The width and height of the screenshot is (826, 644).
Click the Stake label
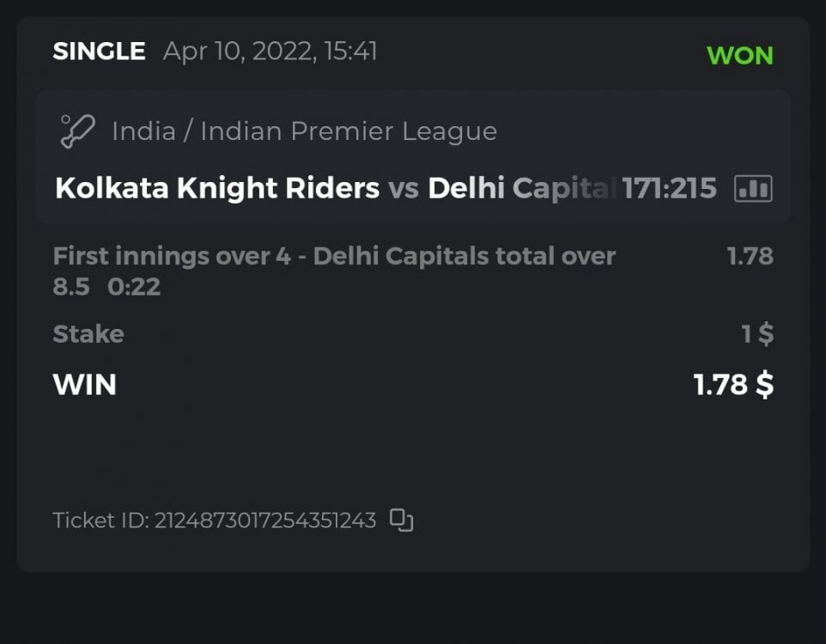88,333
